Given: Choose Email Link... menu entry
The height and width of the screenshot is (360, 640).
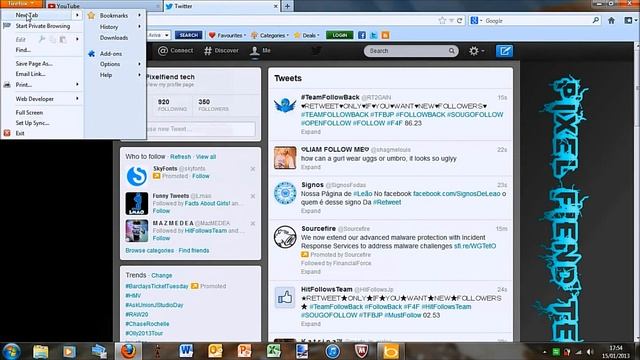Looking at the screenshot, I should point(30,74).
